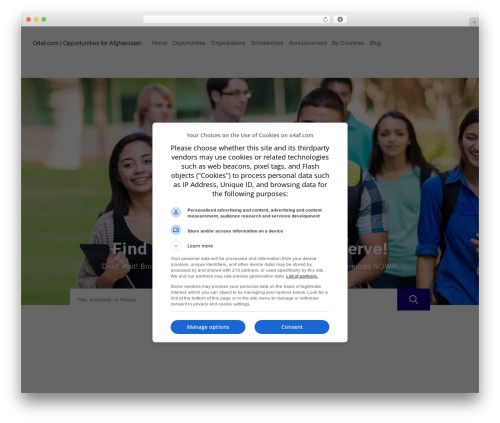Click the magnifier search button
Image resolution: width=500 pixels, height=423 pixels.
click(413, 299)
